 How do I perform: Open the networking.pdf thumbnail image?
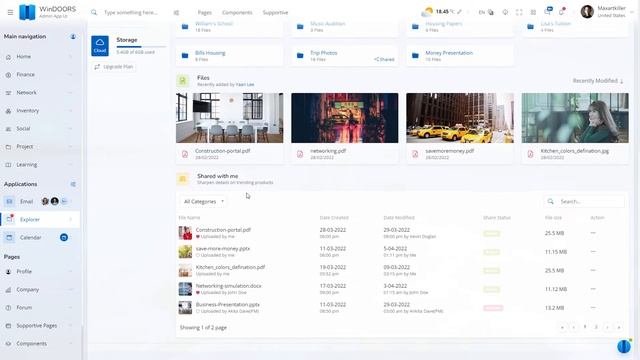(344, 118)
